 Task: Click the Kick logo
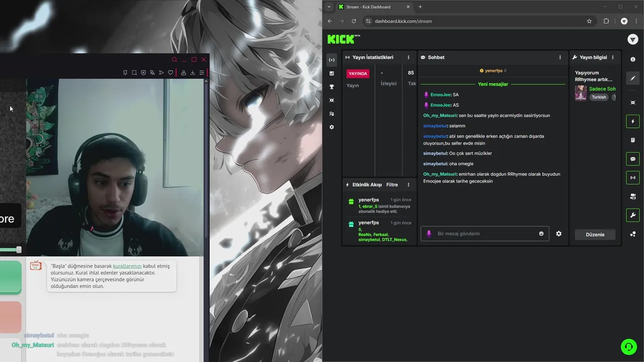click(x=344, y=39)
